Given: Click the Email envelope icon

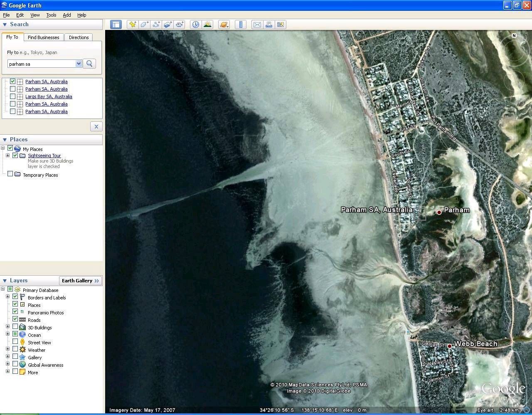Looking at the screenshot, I should point(257,25).
